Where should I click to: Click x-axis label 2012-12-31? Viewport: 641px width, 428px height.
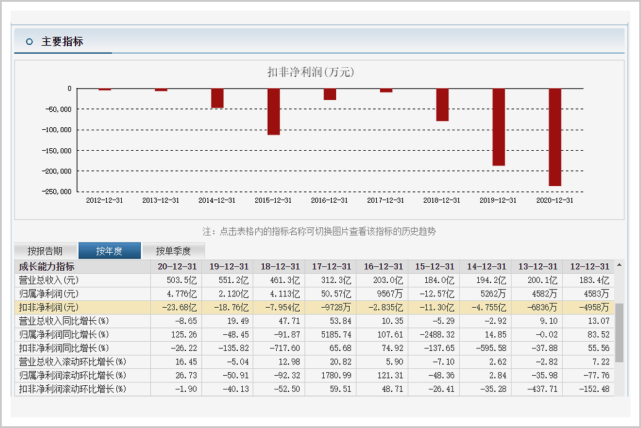coord(104,200)
